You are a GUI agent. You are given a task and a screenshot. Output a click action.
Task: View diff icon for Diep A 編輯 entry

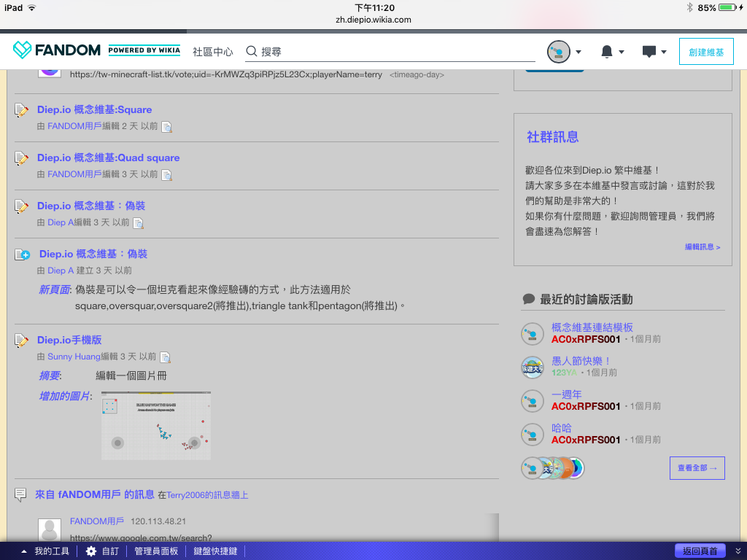coord(138,223)
